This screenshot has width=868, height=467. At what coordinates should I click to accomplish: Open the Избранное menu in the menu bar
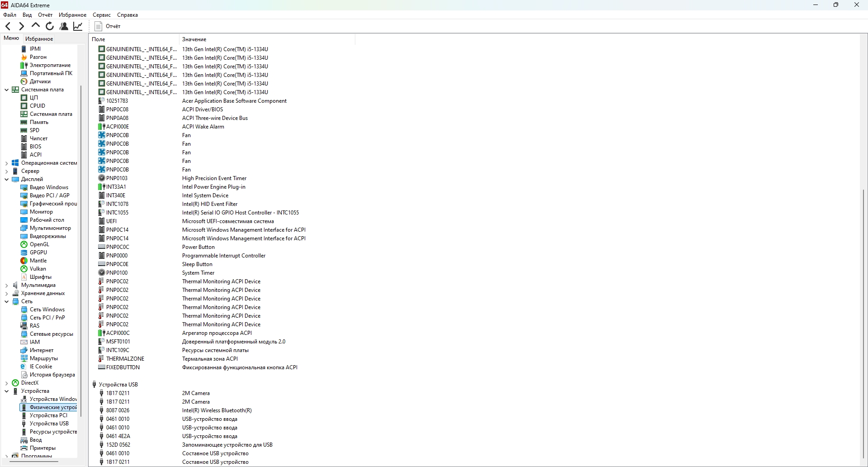(72, 15)
